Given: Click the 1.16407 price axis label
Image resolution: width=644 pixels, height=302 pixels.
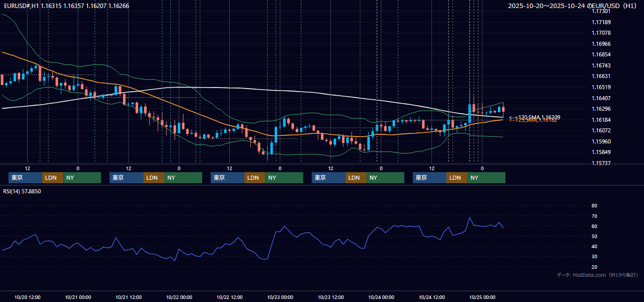Looking at the screenshot, I should coord(601,98).
